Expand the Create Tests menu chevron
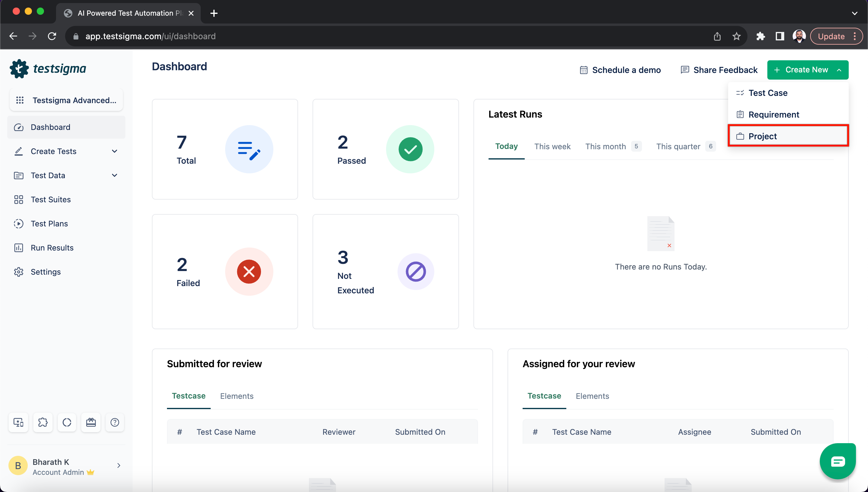The image size is (868, 492). [x=115, y=151]
